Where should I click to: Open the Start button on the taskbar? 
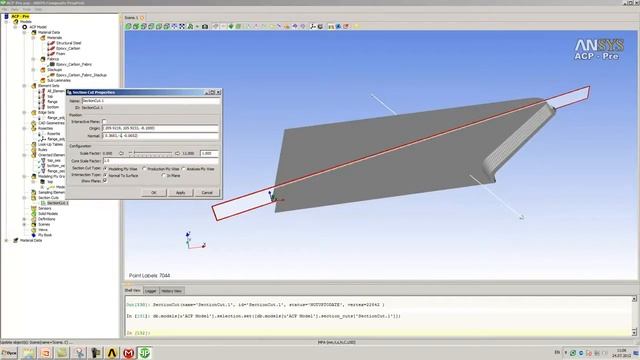[9, 353]
